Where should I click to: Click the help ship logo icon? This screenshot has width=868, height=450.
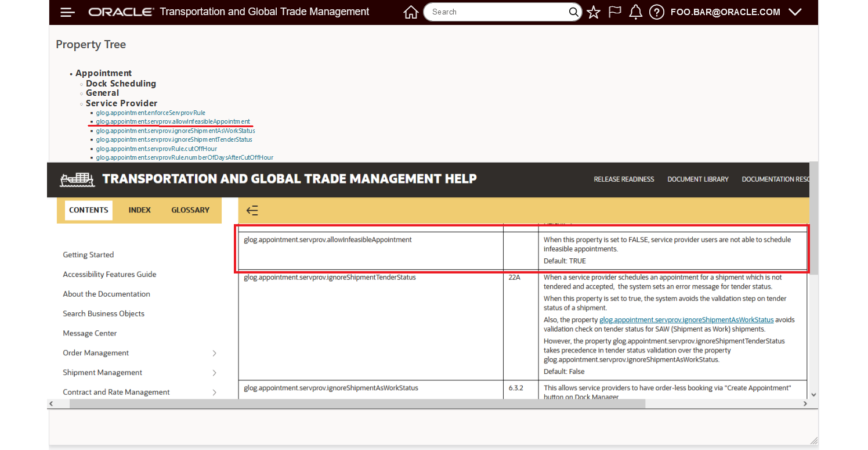[x=77, y=179]
